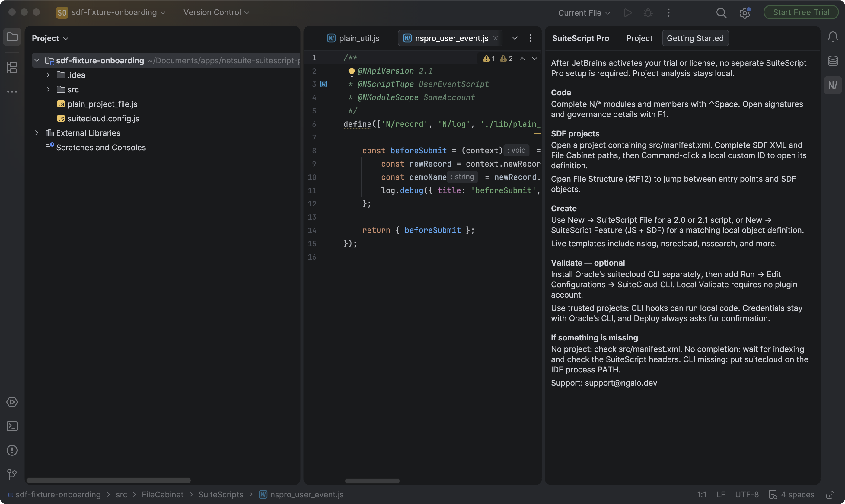Click sdf-fixture-onboarding breadcrumb

pyautogui.click(x=55, y=495)
